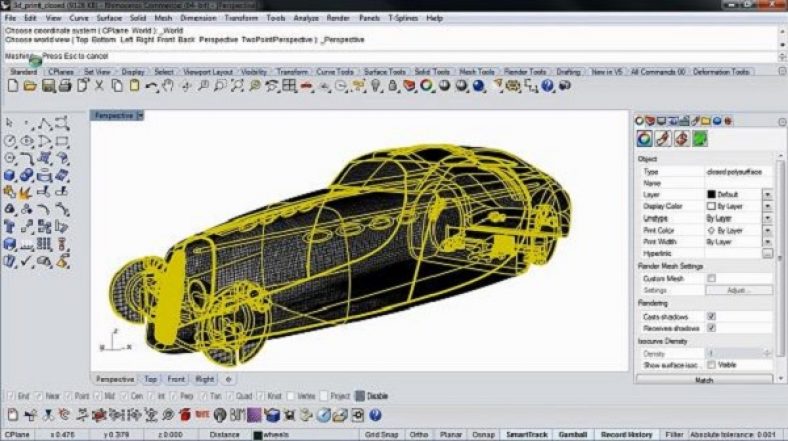This screenshot has height=441, width=788.
Task: Click the Copy icon in the Standard toolbar
Action: click(x=117, y=86)
